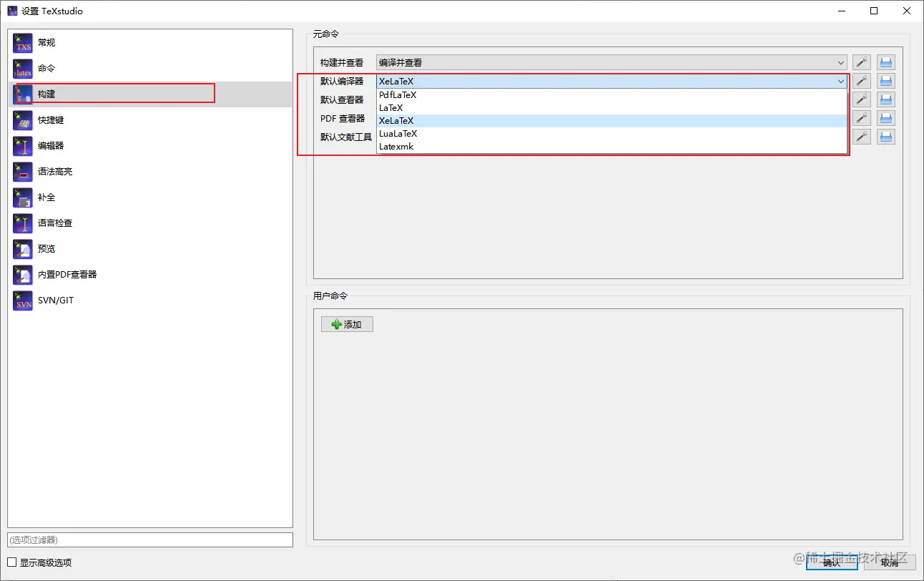The height and width of the screenshot is (581, 924).
Task: Choose PdfLaTeX from compiler list
Action: click(x=611, y=95)
